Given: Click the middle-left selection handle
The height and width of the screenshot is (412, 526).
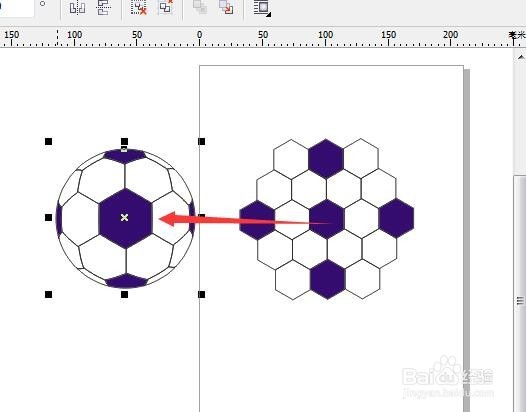Looking at the screenshot, I should 49,218.
